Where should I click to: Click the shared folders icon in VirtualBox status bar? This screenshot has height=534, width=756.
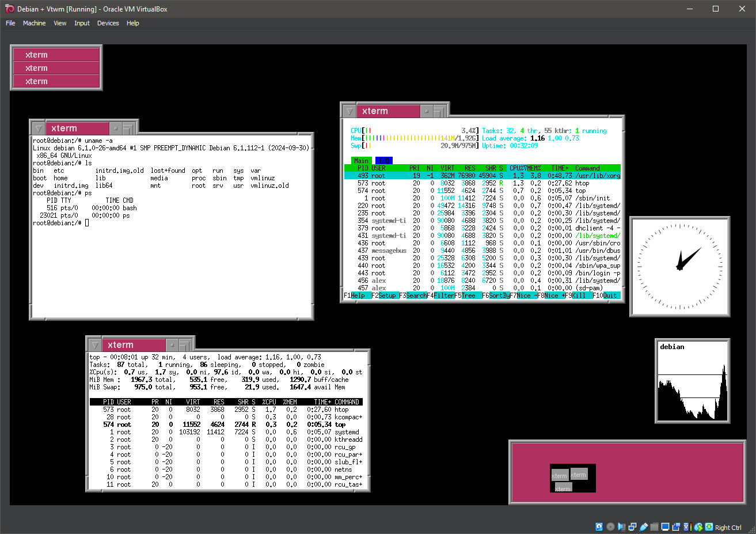click(654, 527)
